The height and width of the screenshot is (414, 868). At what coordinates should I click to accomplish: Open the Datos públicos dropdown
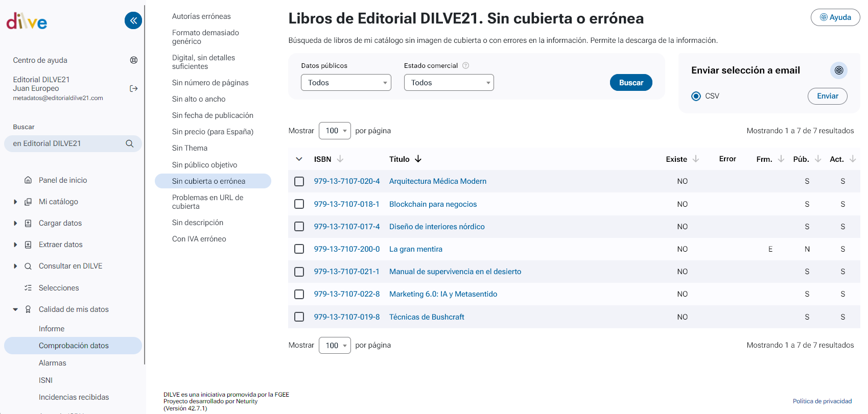(x=346, y=83)
